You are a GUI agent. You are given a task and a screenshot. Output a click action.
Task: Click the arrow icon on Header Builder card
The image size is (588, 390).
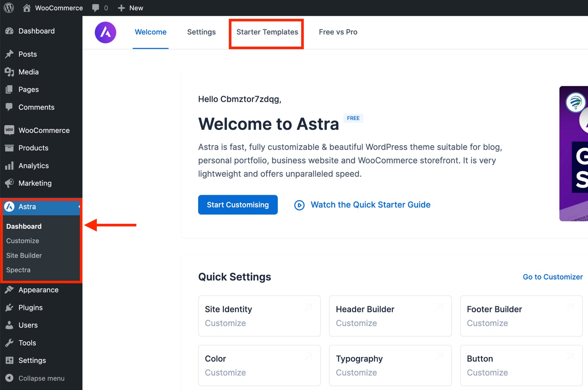(x=439, y=308)
